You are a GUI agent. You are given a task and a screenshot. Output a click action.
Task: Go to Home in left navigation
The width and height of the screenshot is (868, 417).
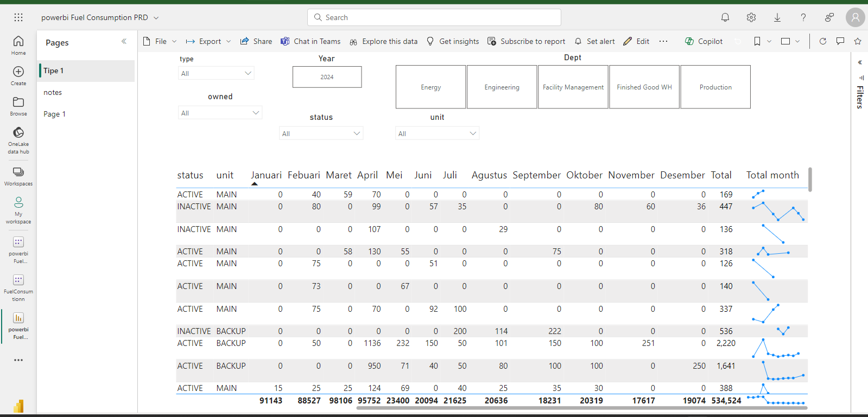(18, 46)
